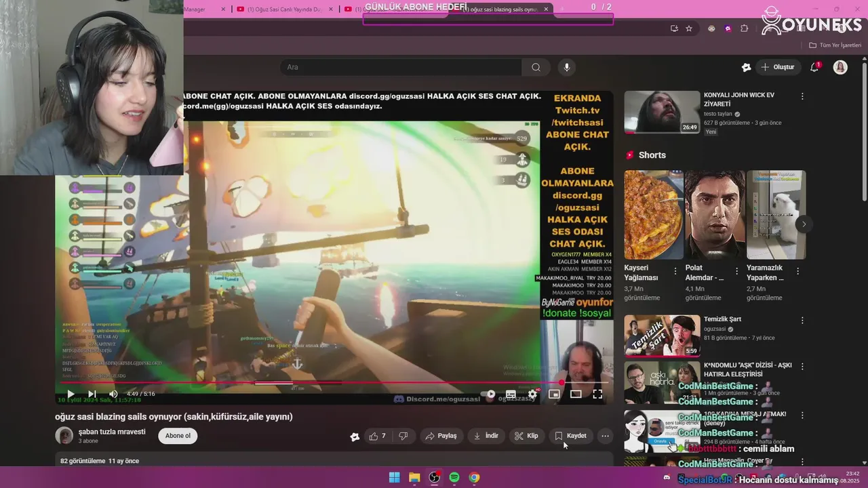Open Polat Alemdar short
This screenshot has width=868, height=488.
pyautogui.click(x=715, y=215)
